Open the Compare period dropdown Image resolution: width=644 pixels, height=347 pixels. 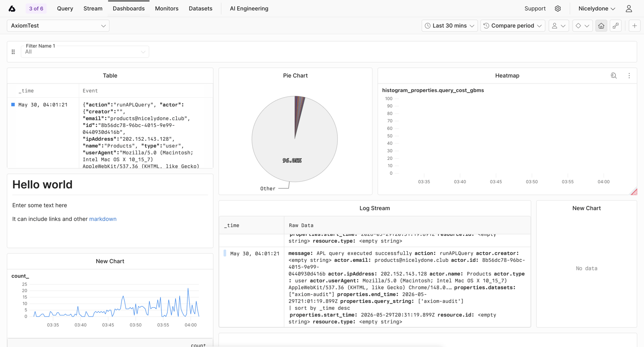(513, 26)
